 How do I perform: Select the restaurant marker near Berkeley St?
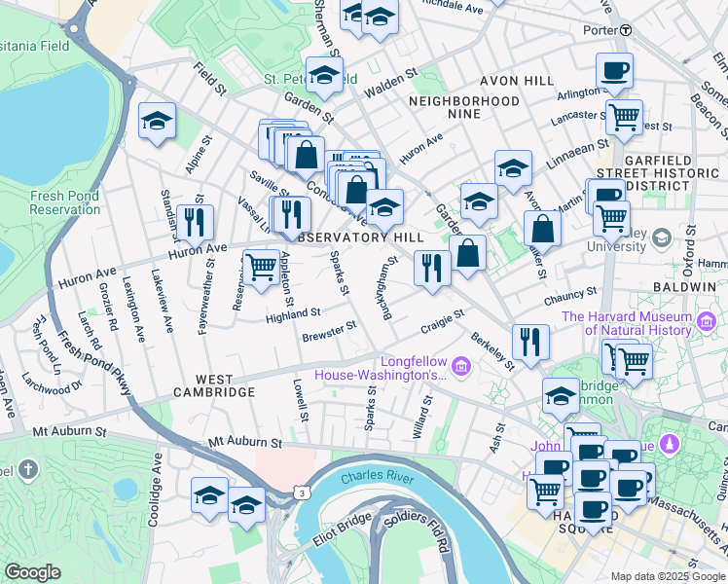(530, 342)
